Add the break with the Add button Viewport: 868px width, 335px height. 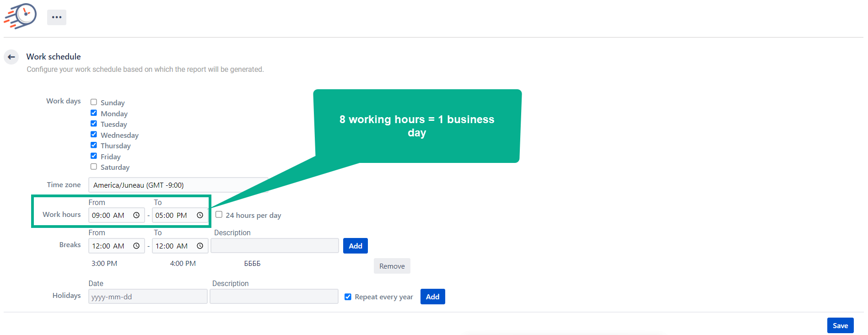(x=355, y=246)
